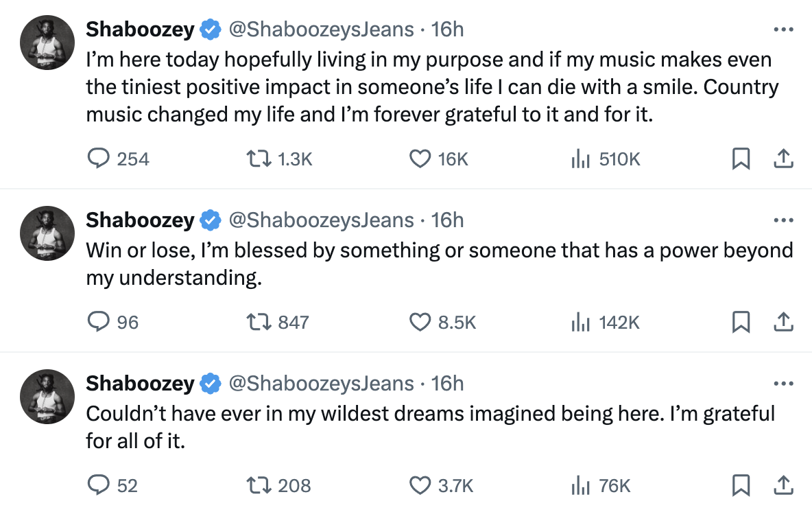This screenshot has height=512, width=812.
Task: Open more options on the first tweet
Action: point(783,30)
